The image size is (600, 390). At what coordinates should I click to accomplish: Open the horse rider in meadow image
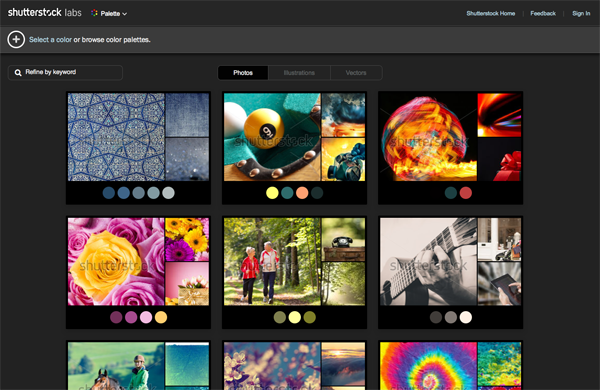116,366
